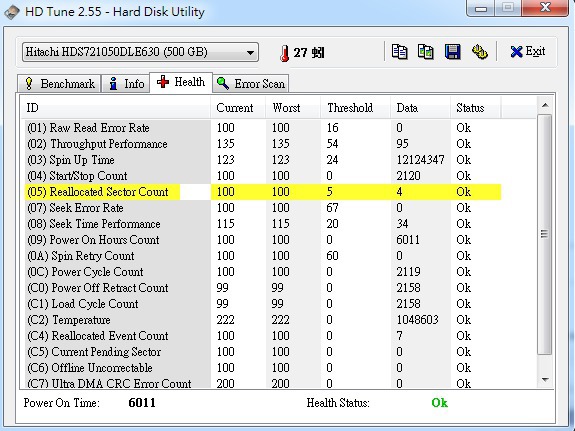Open the Error Scan tab
The height and width of the screenshot is (431, 575).
(x=251, y=84)
